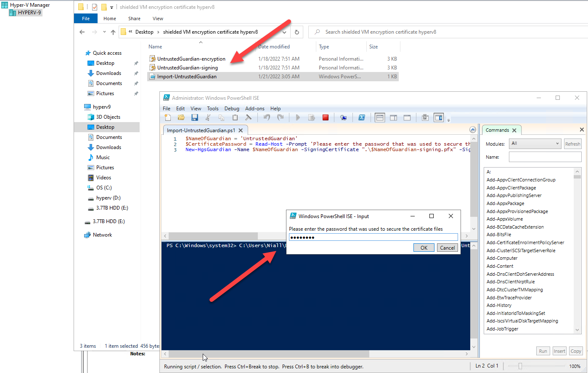Open 3D Objects in the navigation pane

(108, 117)
